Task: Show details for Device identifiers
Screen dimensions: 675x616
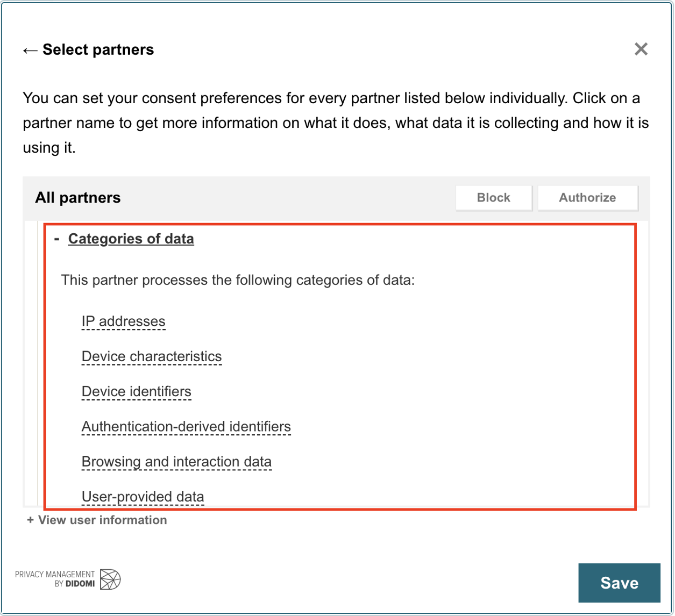Action: 137,392
